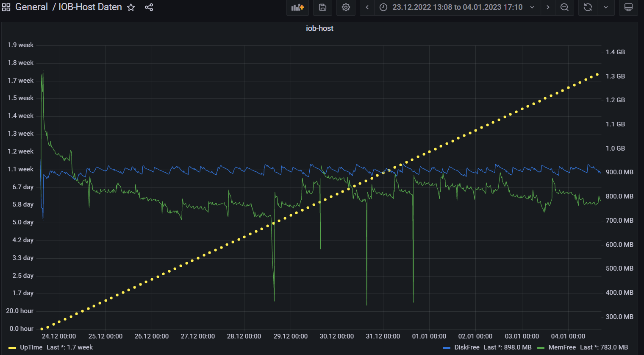Click the yellow UpTime legend color swatch
This screenshot has width=644, height=355.
click(12, 348)
